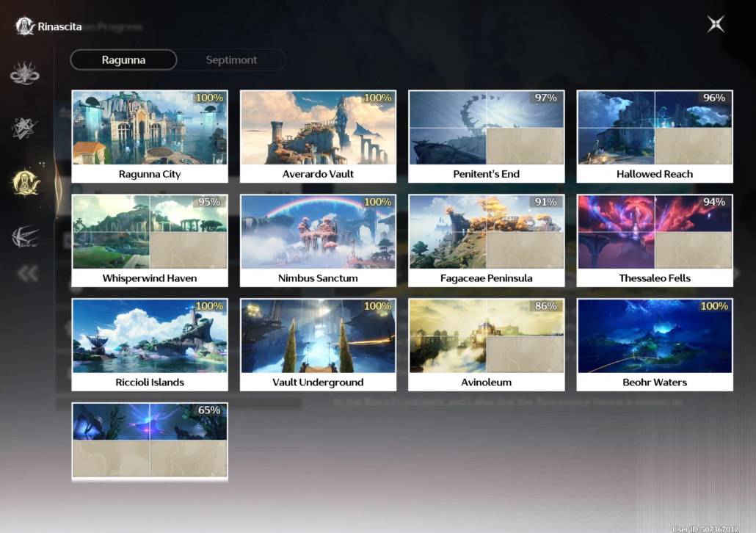Select the fourth region emblem in sidebar

25,236
